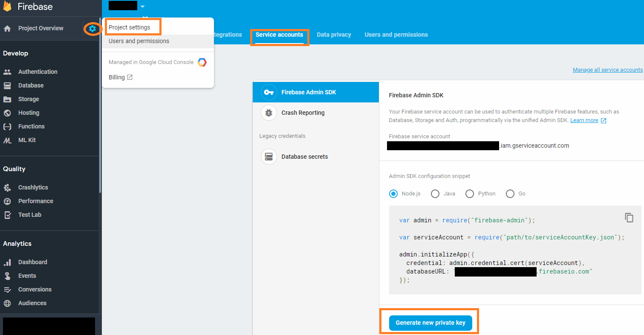Viewport: 644px width, 335px height.
Task: Click the sidebar vertical scrollbar
Action: pos(100,105)
